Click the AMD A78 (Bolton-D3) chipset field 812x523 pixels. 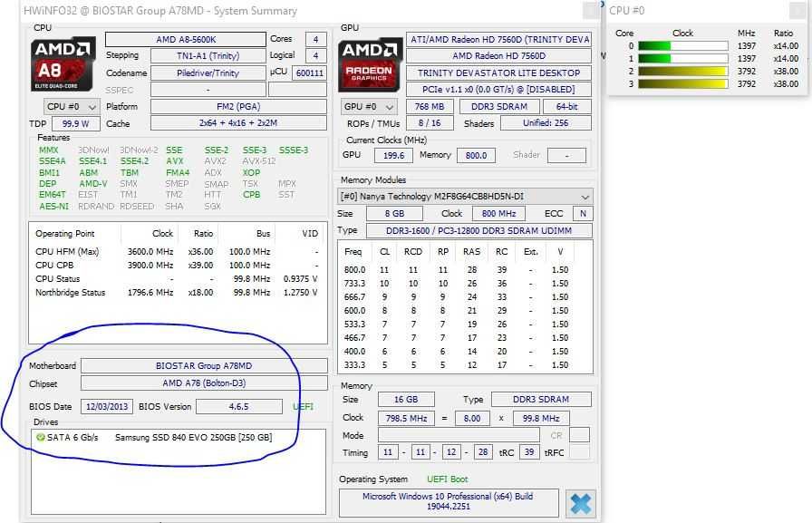pyautogui.click(x=204, y=383)
